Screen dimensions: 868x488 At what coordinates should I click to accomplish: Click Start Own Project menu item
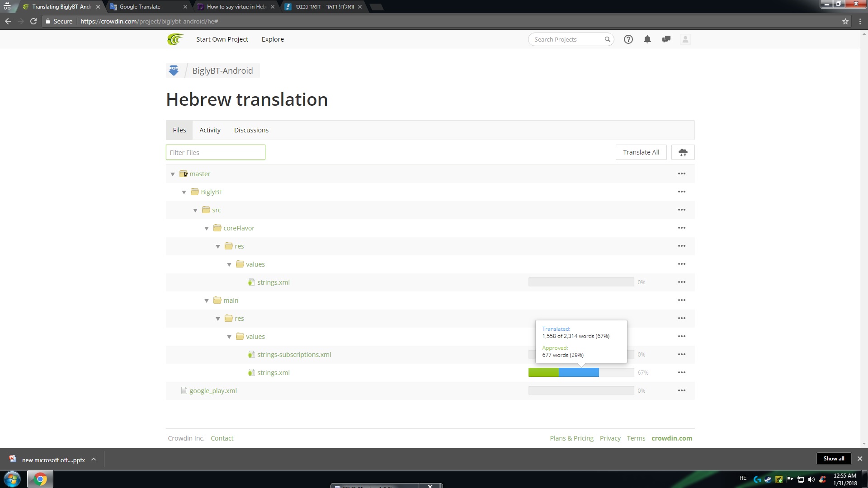pos(222,39)
